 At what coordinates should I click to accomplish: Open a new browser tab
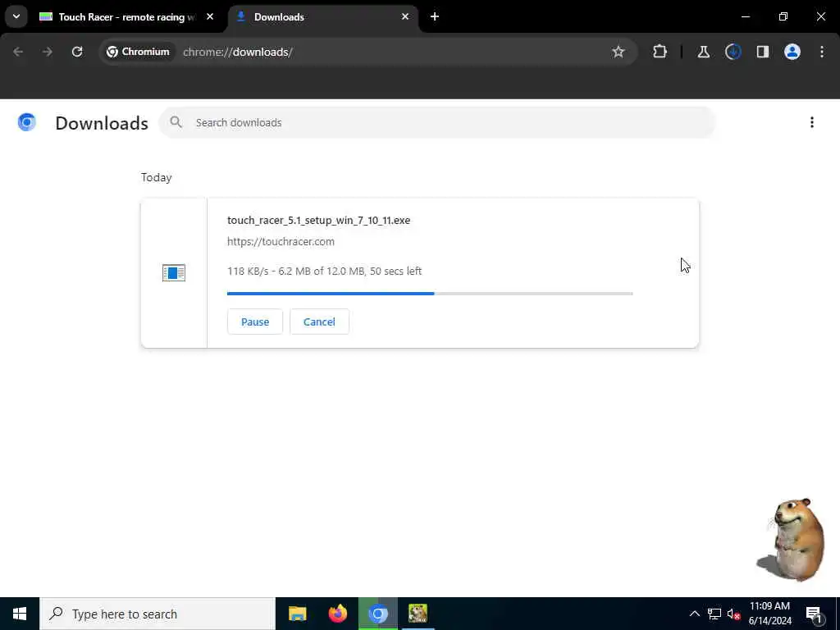435,16
